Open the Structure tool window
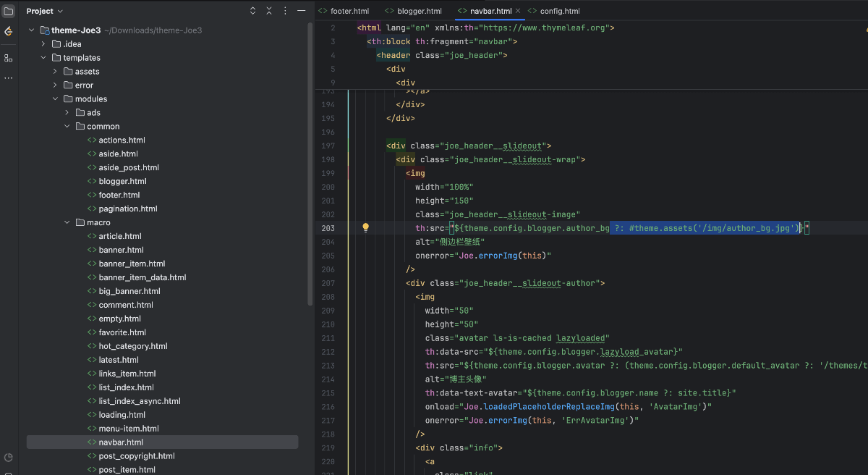Screen dimensions: 868x475 (x=9, y=58)
